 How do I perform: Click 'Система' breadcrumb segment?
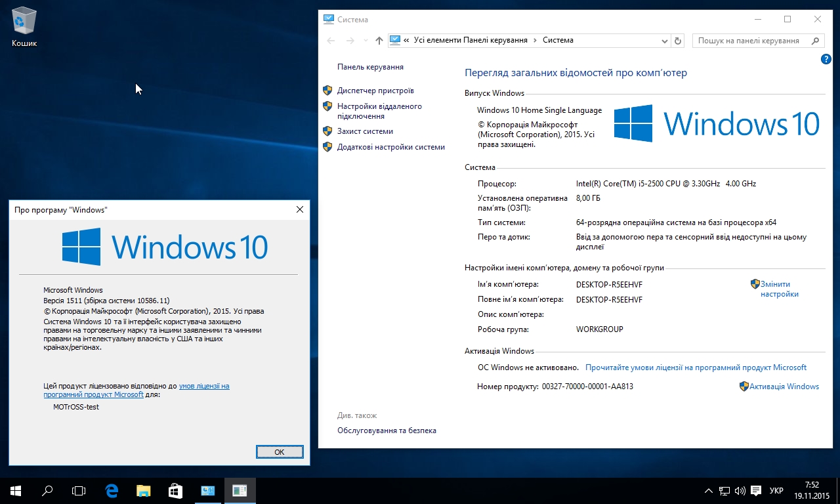click(558, 40)
